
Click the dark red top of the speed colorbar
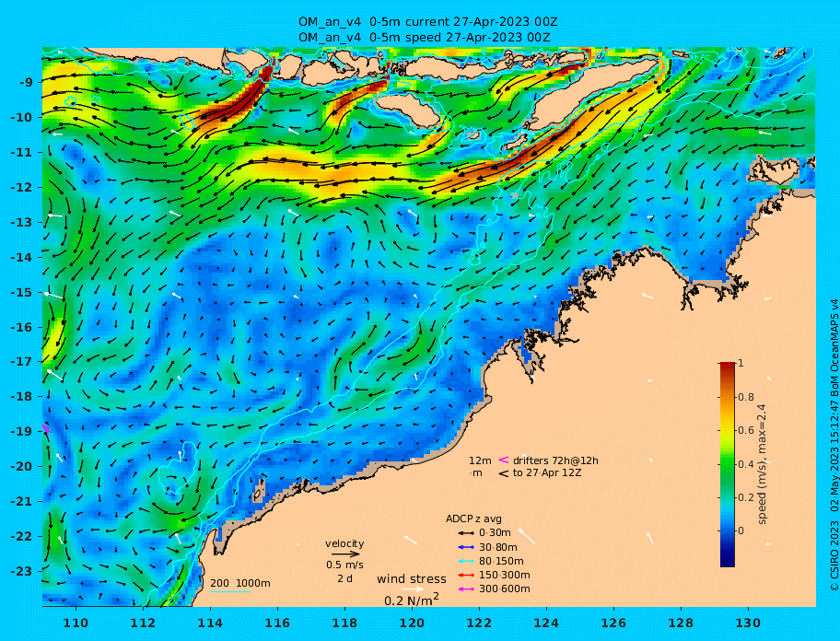tap(728, 367)
